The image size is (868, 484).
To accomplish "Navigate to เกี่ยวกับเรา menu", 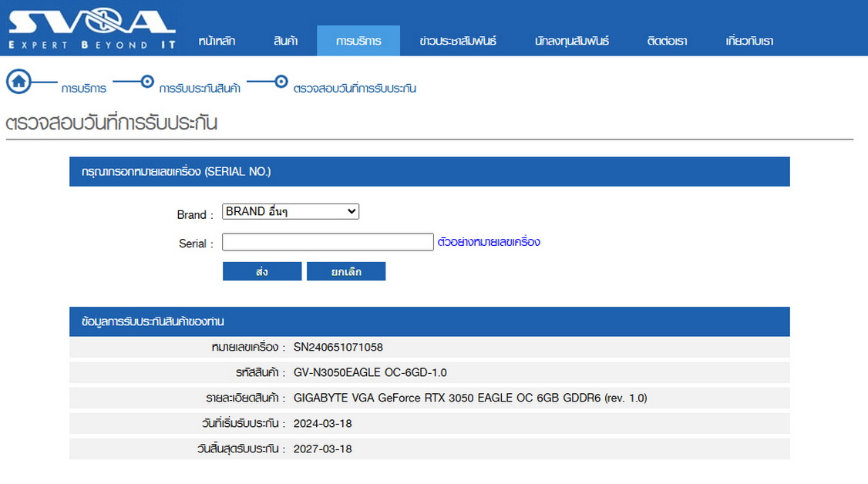I will (x=749, y=41).
